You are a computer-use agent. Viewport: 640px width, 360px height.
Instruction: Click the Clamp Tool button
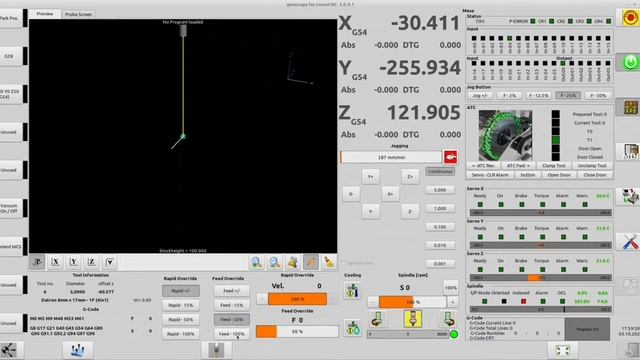click(554, 166)
